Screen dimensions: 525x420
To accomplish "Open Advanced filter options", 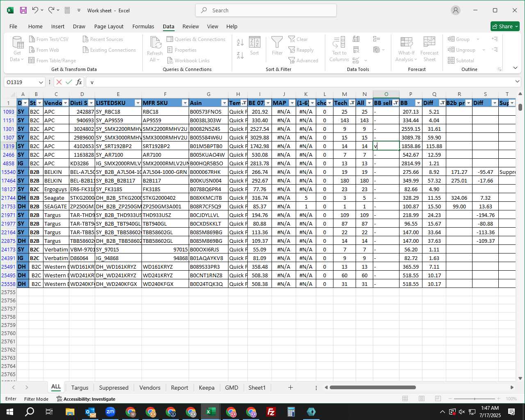I will coord(303,61).
